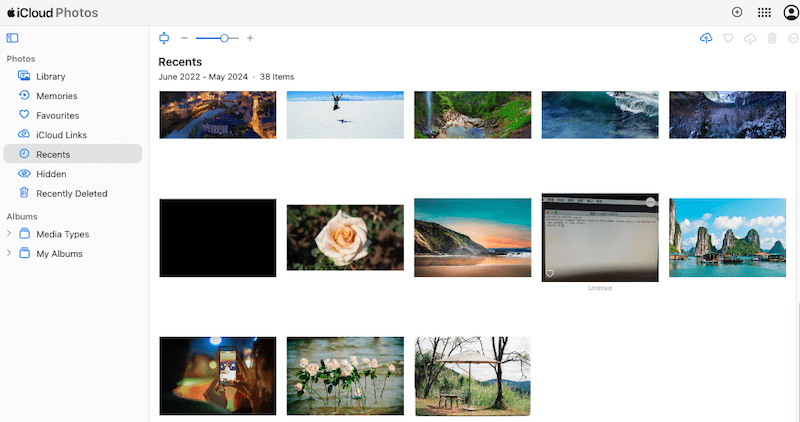Viewport: 800px width, 422px height.
Task: Click the Photos section header
Action: click(21, 59)
